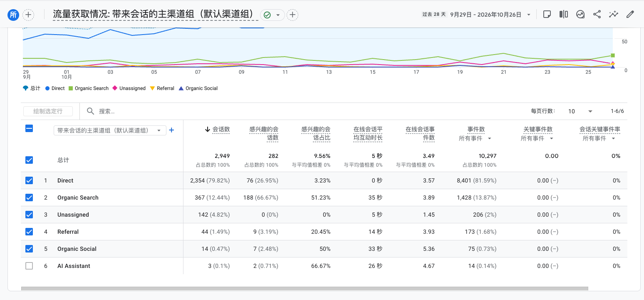Click the Unassigned channel name
This screenshot has height=300, width=644.
(73, 215)
